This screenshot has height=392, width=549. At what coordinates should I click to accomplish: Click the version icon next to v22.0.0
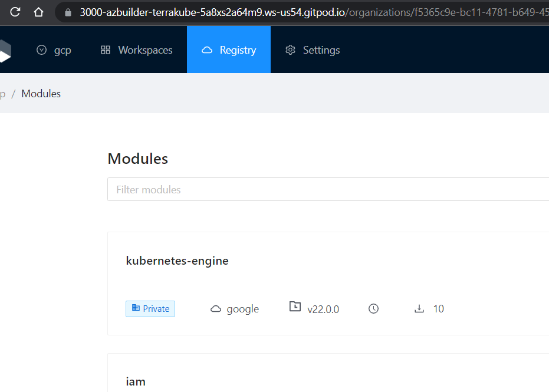coord(295,307)
